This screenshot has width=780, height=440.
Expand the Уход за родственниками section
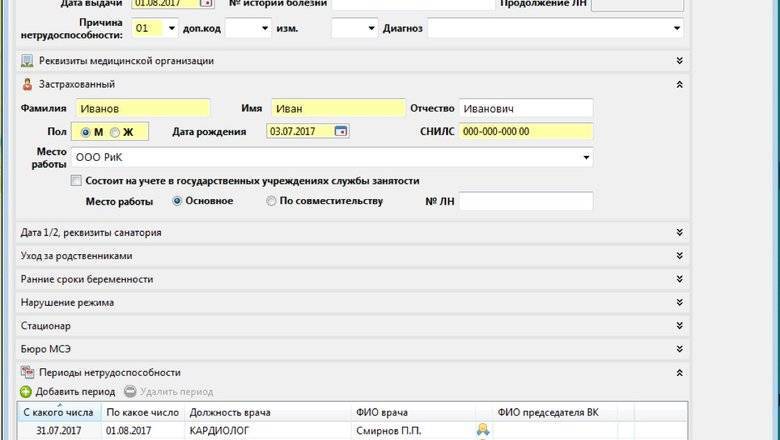[680, 256]
